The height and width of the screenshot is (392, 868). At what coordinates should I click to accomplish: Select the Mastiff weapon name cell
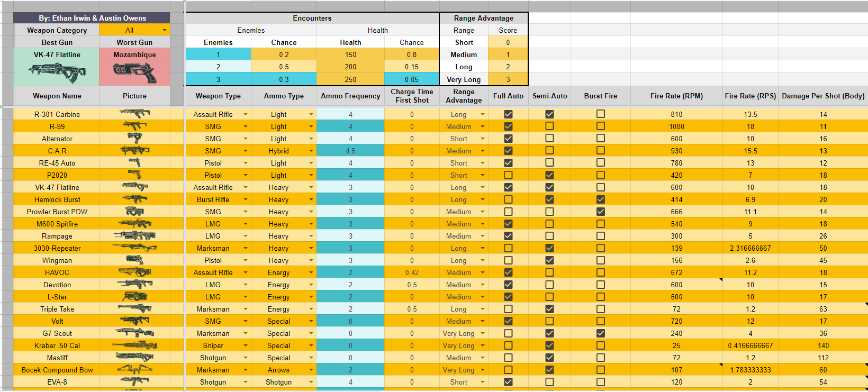[x=57, y=358]
